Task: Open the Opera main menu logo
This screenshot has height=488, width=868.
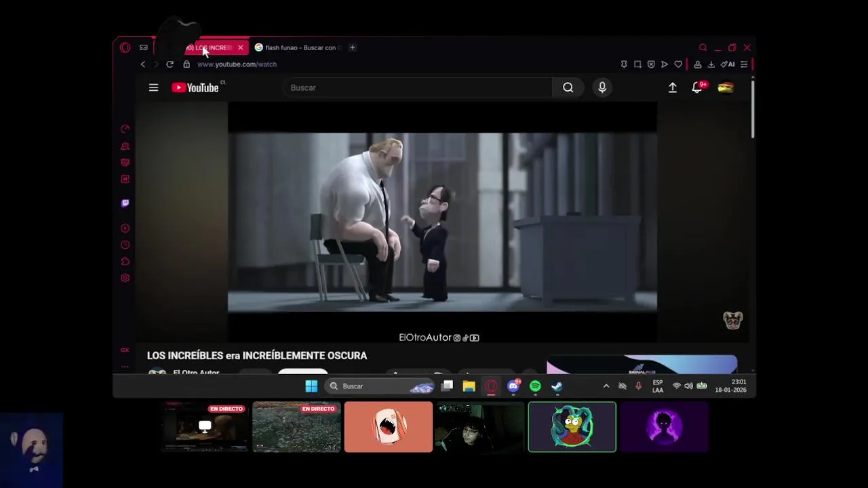Action: coord(125,47)
